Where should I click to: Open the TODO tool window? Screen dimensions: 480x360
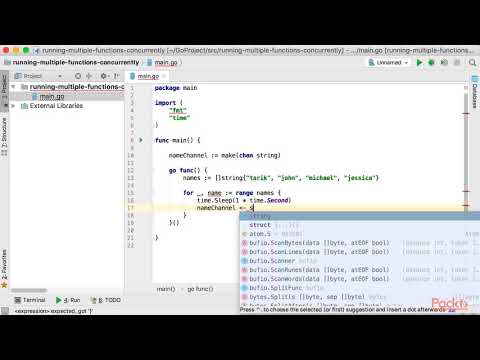[x=106, y=300]
